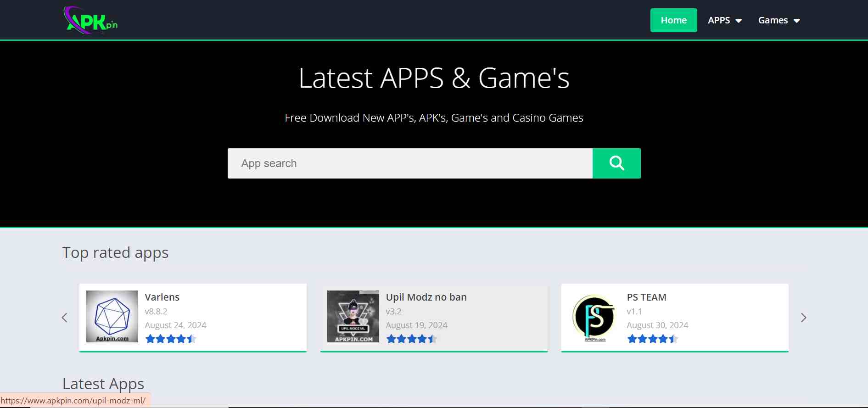Open the Upil Modz no ban link
The width and height of the screenshot is (868, 408).
(x=426, y=297)
